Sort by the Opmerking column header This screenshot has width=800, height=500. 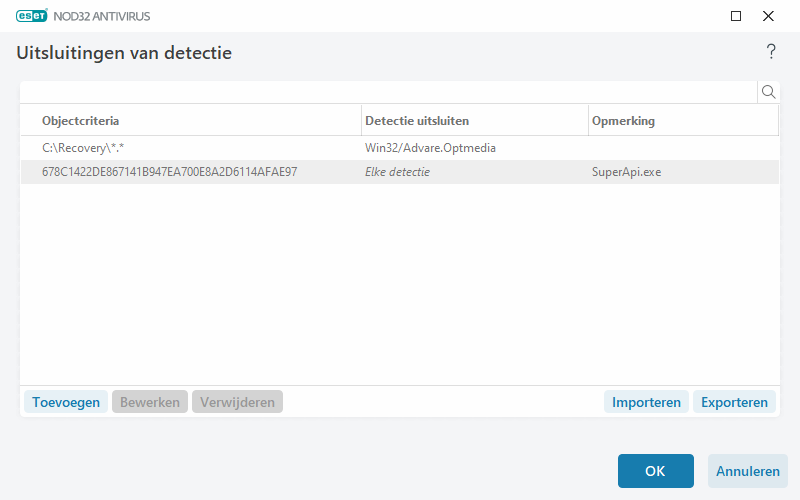(682, 121)
